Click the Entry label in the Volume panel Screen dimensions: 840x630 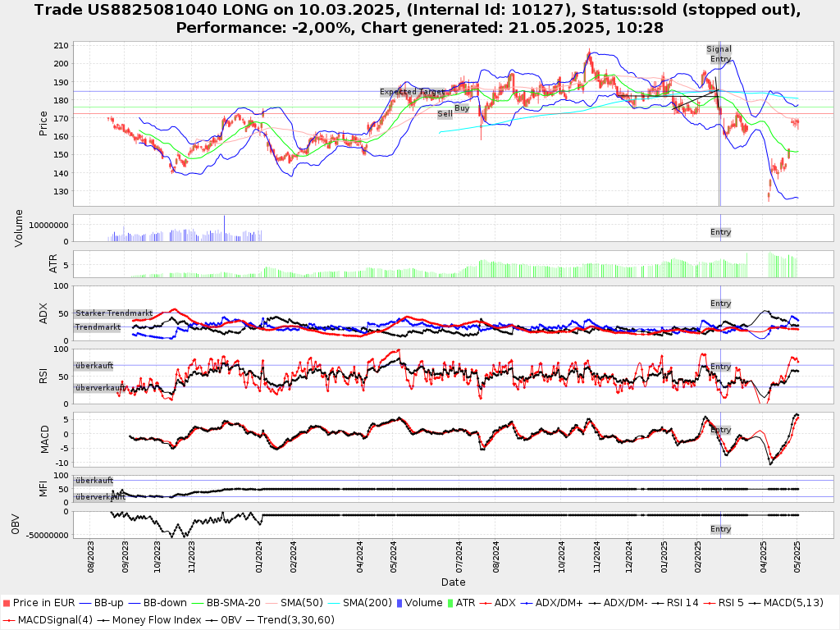click(720, 232)
